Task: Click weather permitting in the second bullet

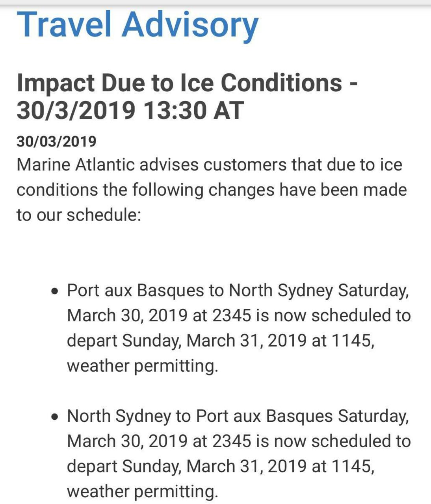Action: [x=142, y=492]
